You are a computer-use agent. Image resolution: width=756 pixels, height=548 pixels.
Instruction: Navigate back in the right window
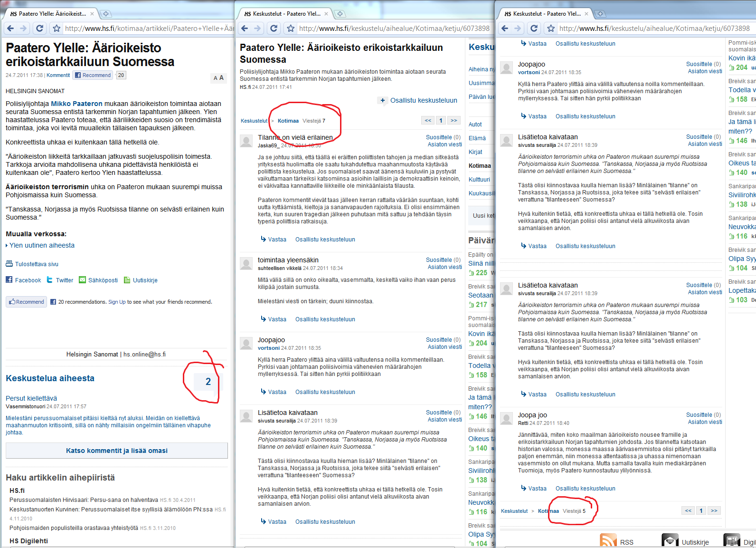tap(504, 29)
